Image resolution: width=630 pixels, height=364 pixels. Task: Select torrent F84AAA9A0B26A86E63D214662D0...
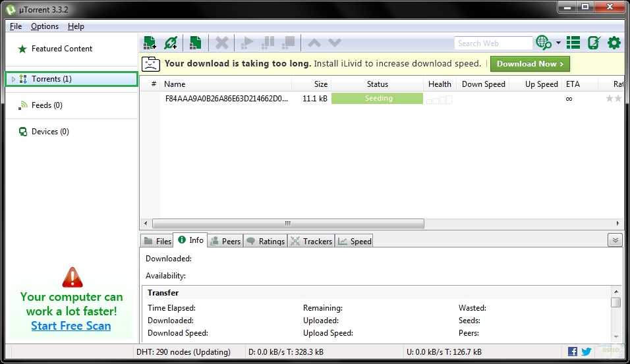(226, 98)
